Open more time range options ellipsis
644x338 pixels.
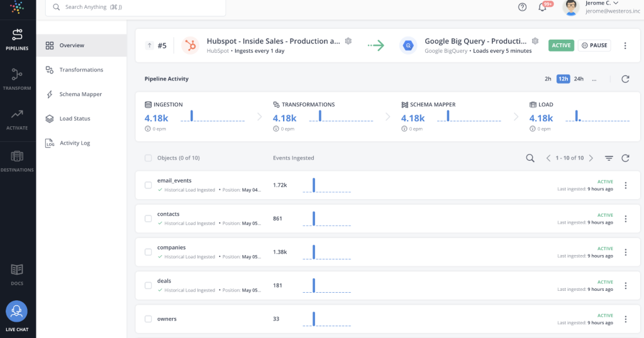[x=594, y=79]
